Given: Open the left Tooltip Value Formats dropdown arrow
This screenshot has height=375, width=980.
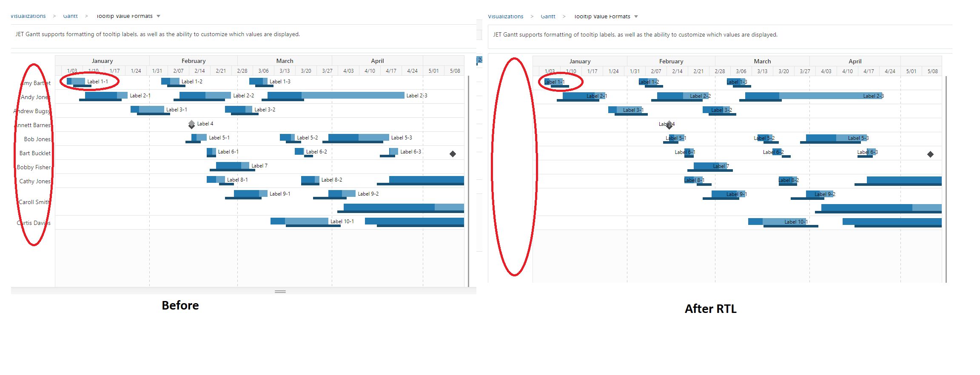Looking at the screenshot, I should click(158, 16).
